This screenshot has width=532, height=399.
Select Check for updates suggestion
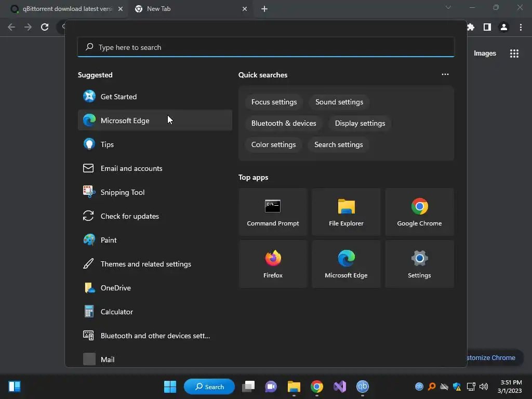(155, 216)
